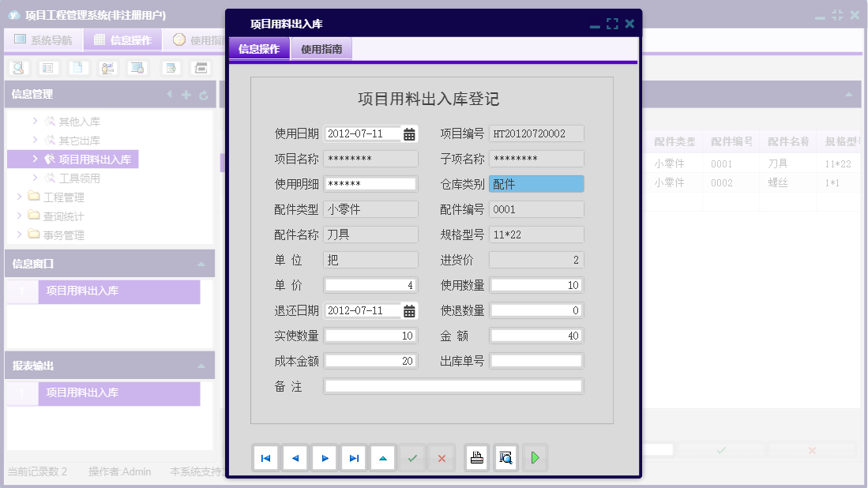Viewport: 868px width, 488px height.
Task: Click the green run arrow icon
Action: pyautogui.click(x=535, y=457)
